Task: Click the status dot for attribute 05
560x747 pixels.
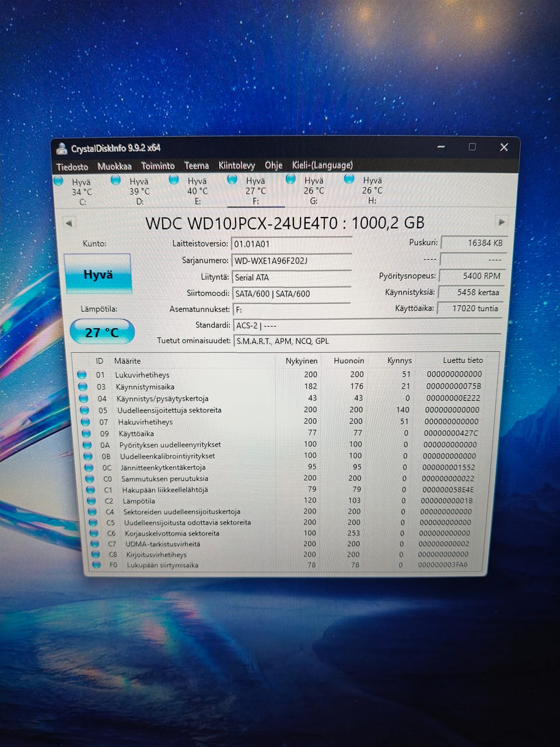Action: pyautogui.click(x=84, y=410)
